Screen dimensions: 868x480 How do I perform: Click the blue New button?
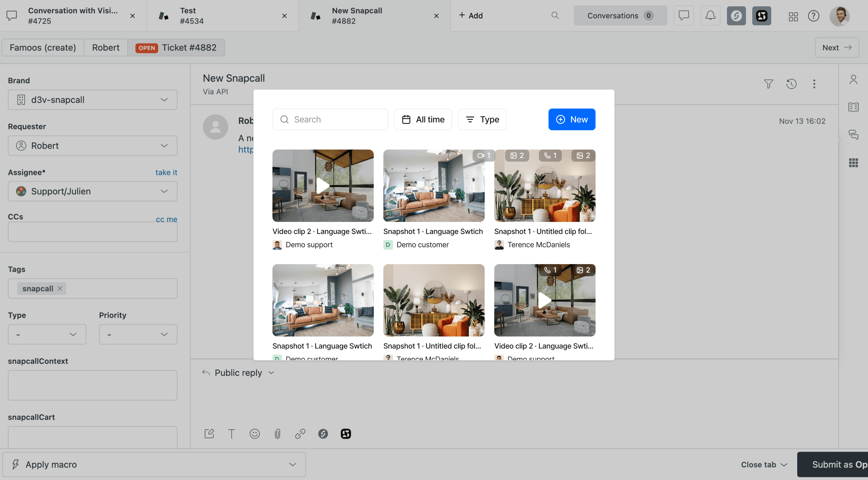571,119
